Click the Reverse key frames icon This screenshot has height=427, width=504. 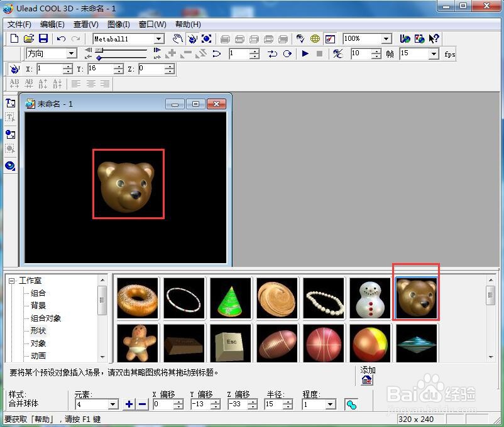tap(201, 53)
